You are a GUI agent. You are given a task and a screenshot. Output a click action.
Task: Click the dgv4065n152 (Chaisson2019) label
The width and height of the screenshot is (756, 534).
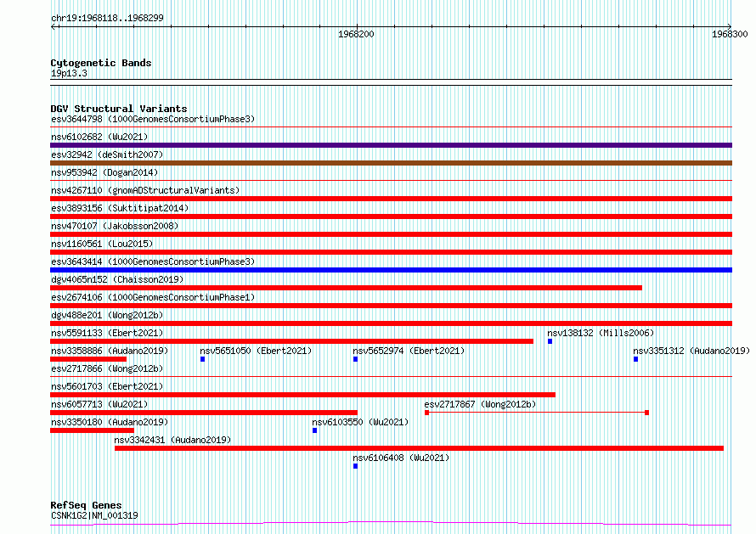[116, 279]
